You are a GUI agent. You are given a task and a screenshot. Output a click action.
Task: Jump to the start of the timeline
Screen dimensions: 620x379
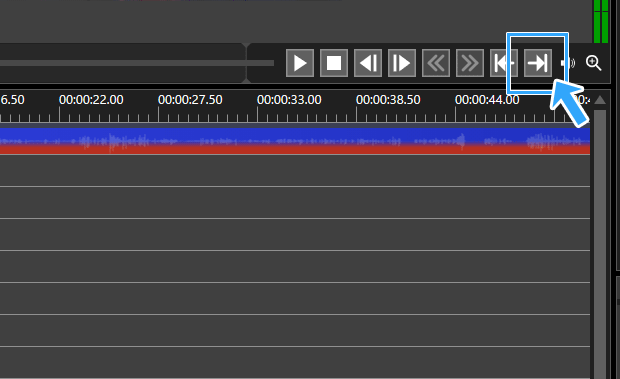[x=504, y=63]
